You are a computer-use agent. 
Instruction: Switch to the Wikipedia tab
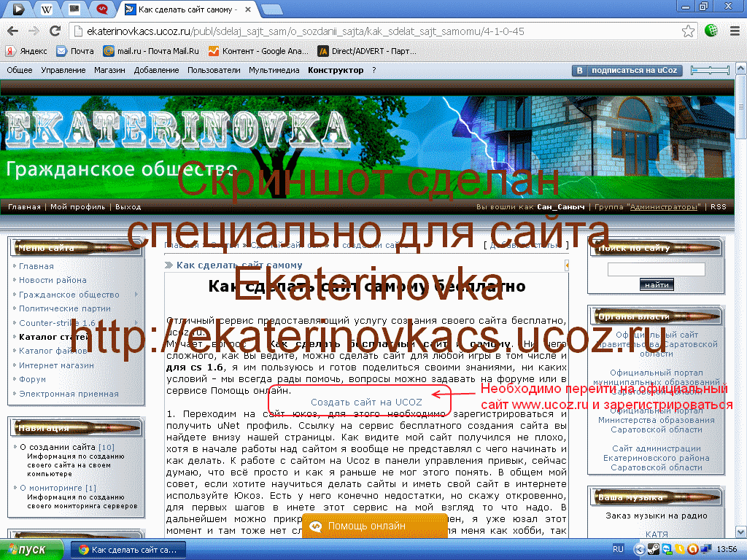[46, 9]
